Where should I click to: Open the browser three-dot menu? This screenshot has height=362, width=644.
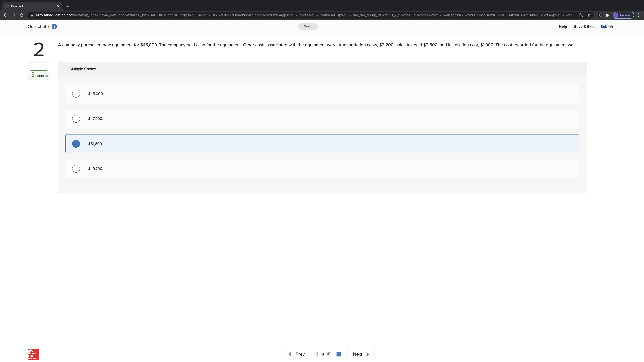click(638, 15)
